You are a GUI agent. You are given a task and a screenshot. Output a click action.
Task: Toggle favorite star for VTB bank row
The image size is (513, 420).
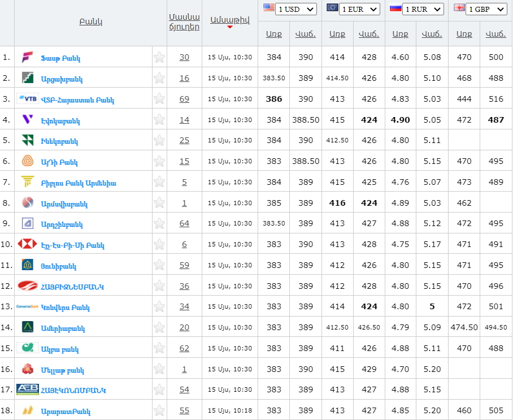click(x=159, y=99)
